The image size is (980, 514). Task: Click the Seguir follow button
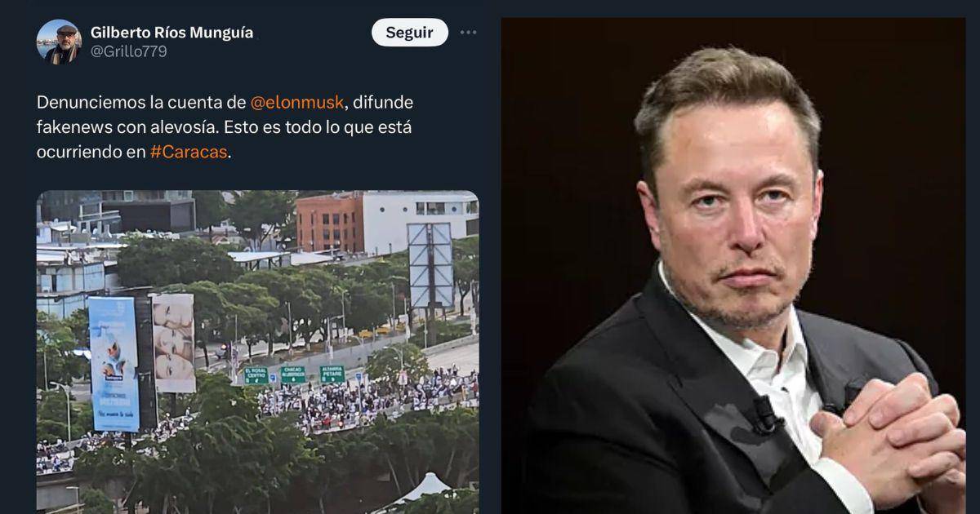[x=410, y=33]
